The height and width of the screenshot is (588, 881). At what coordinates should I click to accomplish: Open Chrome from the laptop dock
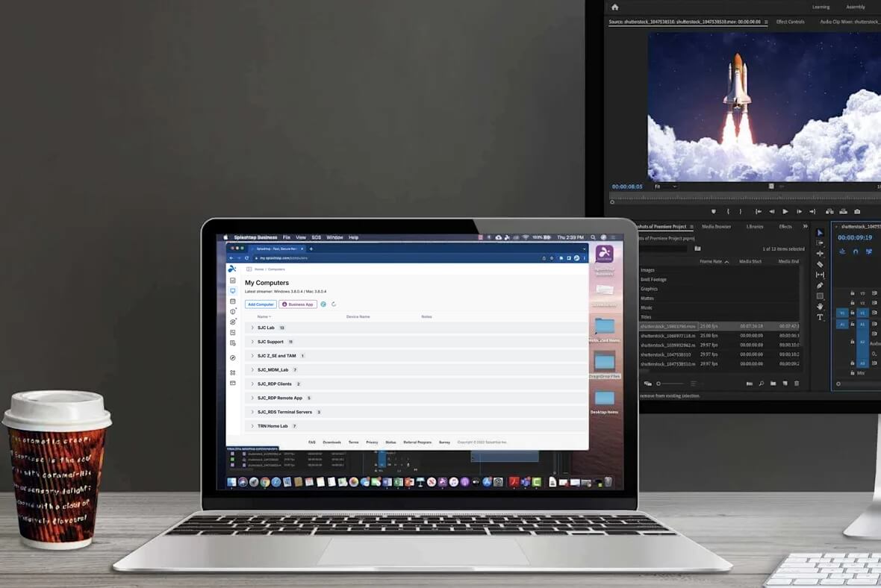pos(264,482)
